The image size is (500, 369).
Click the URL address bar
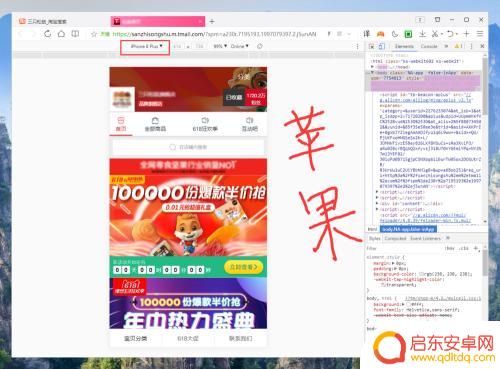(x=214, y=34)
